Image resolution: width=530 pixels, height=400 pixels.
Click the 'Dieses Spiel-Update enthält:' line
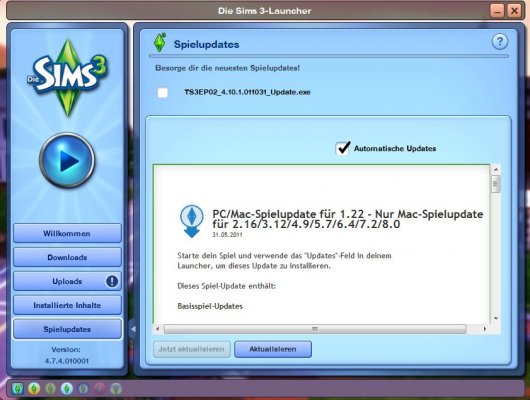[x=226, y=286]
